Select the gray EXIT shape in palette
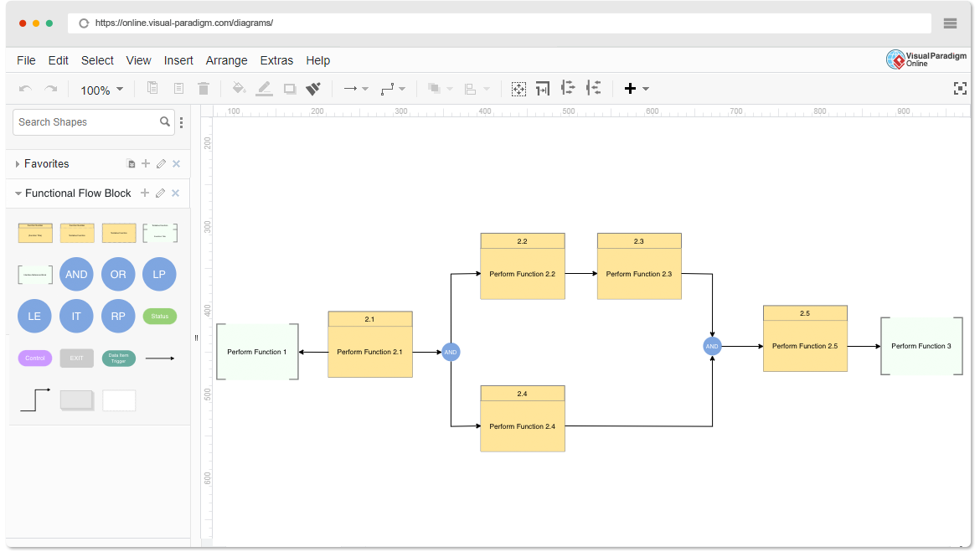 point(77,358)
